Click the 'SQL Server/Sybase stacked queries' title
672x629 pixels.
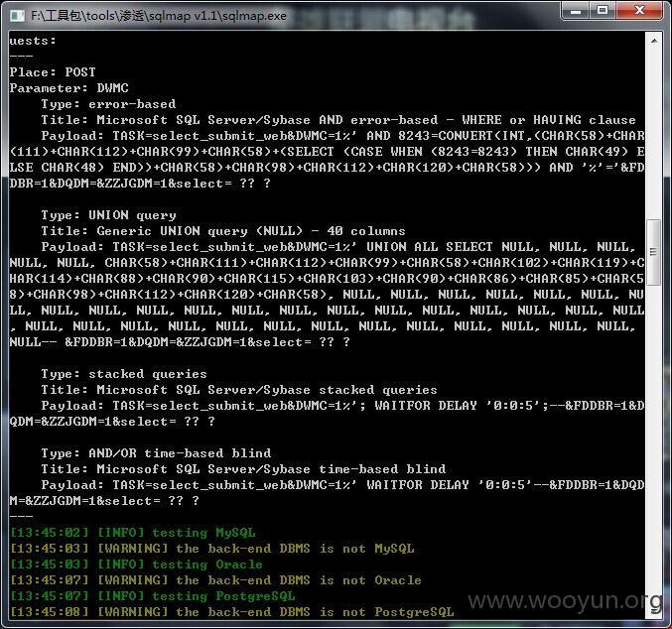[267, 390]
